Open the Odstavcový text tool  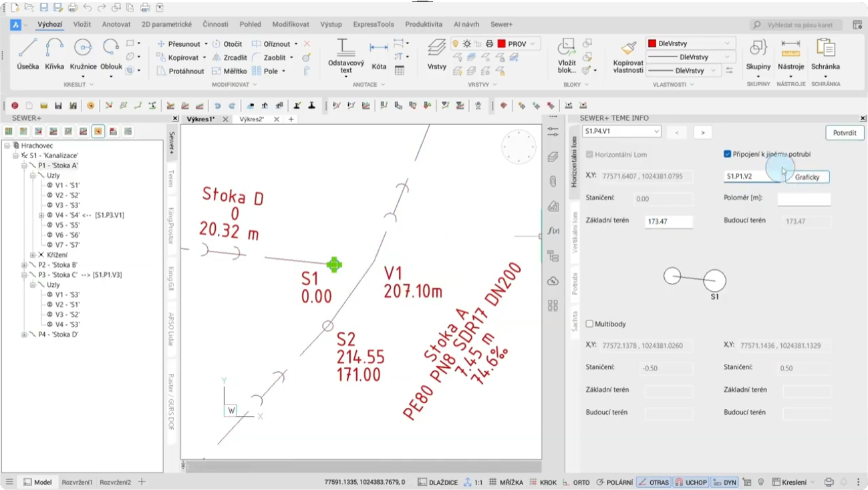[345, 55]
